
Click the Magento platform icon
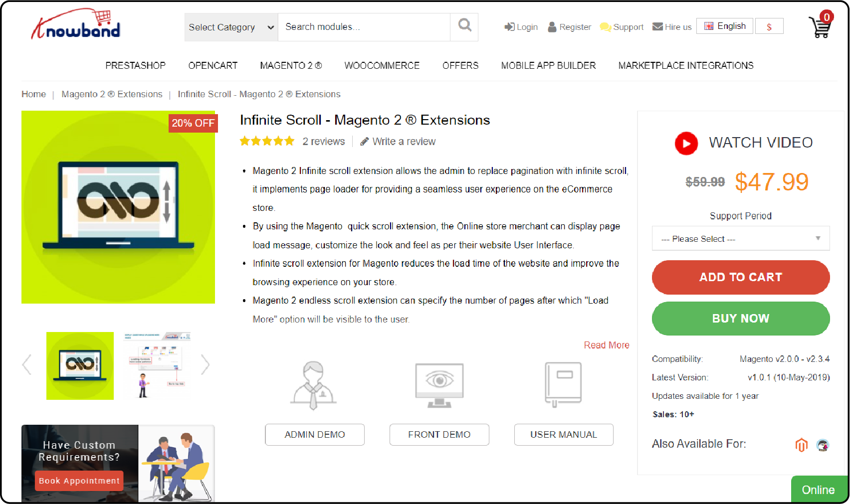click(801, 445)
